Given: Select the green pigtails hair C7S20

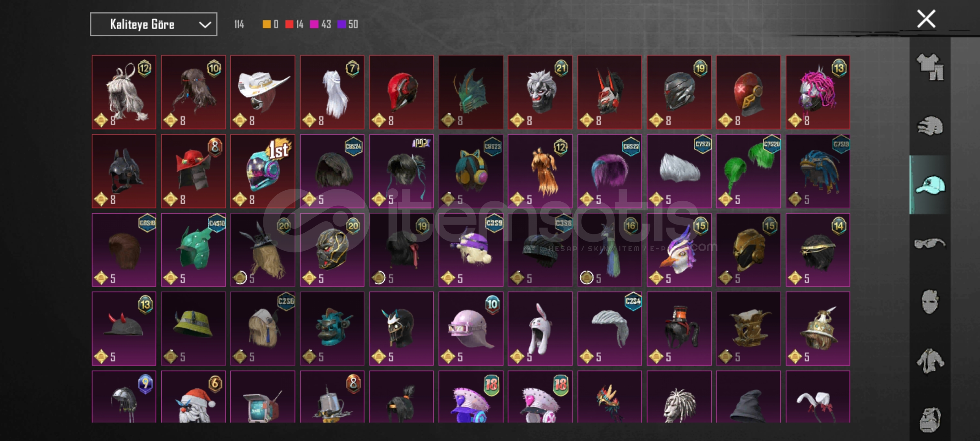Looking at the screenshot, I should pyautogui.click(x=748, y=171).
